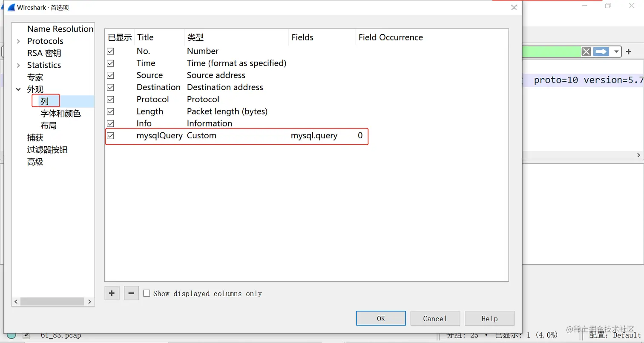Sort by the 已显示 column header
The image size is (644, 343).
120,37
